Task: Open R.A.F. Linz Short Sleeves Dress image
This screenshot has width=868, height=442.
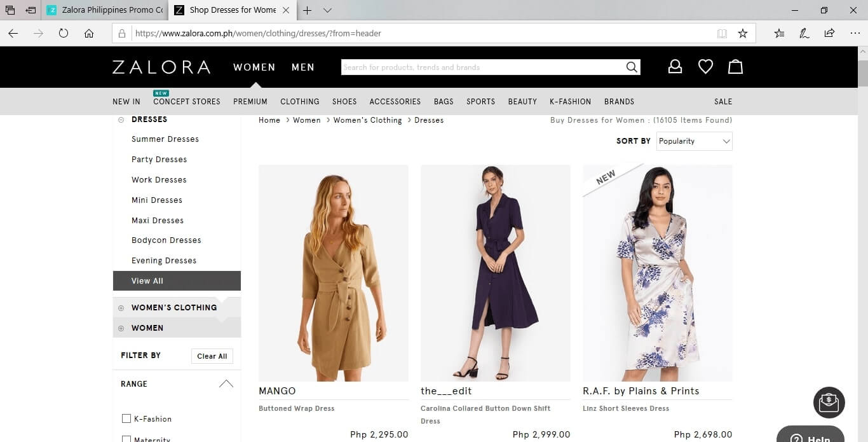Action: (658, 273)
